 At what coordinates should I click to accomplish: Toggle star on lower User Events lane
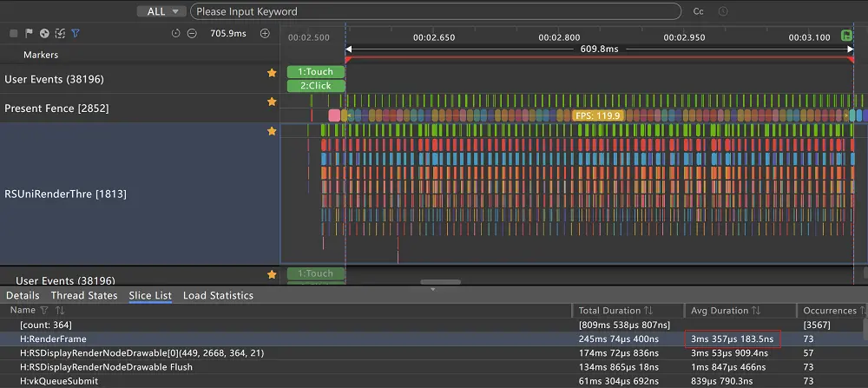tap(272, 274)
